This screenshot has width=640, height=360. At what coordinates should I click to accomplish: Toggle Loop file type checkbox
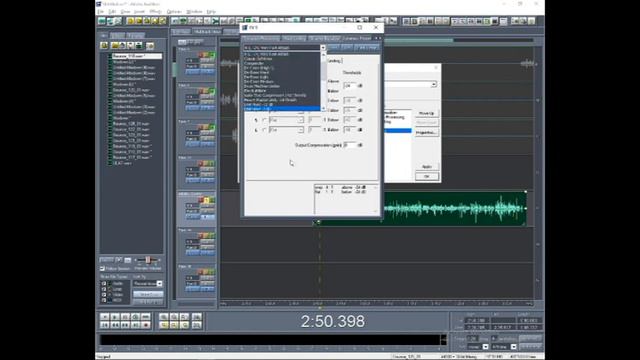(104, 289)
